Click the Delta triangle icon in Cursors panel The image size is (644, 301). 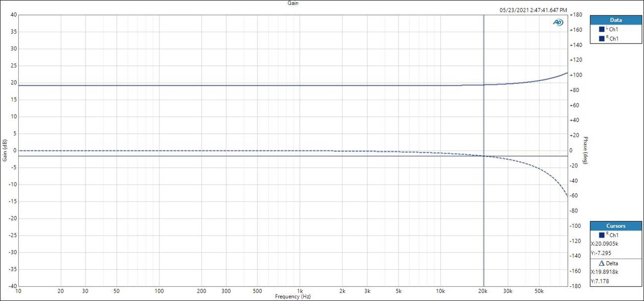click(x=602, y=263)
